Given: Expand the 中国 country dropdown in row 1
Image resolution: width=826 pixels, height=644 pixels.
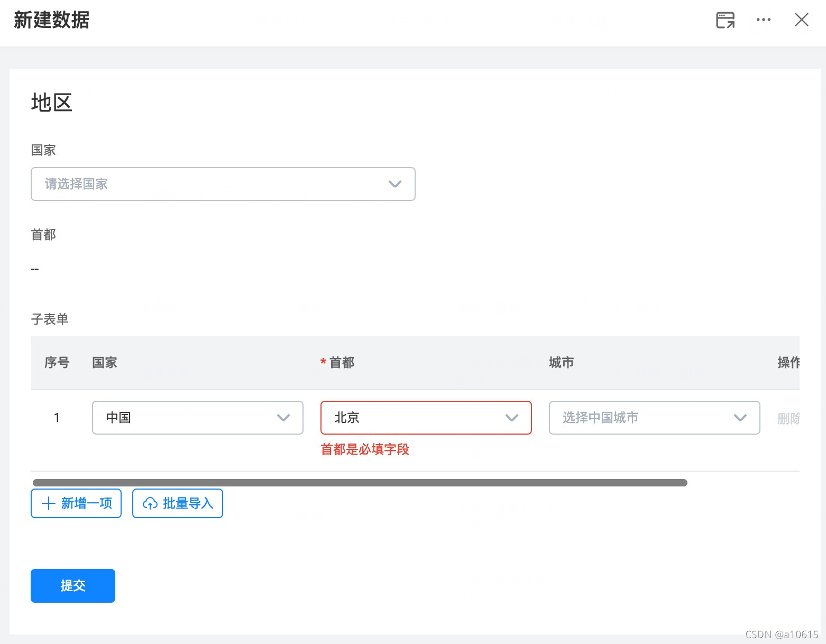Looking at the screenshot, I should [x=198, y=418].
